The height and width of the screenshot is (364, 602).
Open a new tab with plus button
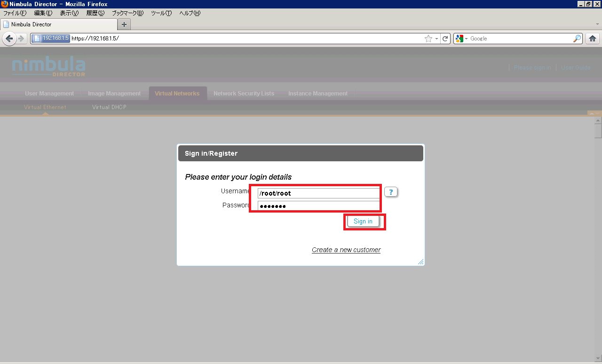[124, 24]
